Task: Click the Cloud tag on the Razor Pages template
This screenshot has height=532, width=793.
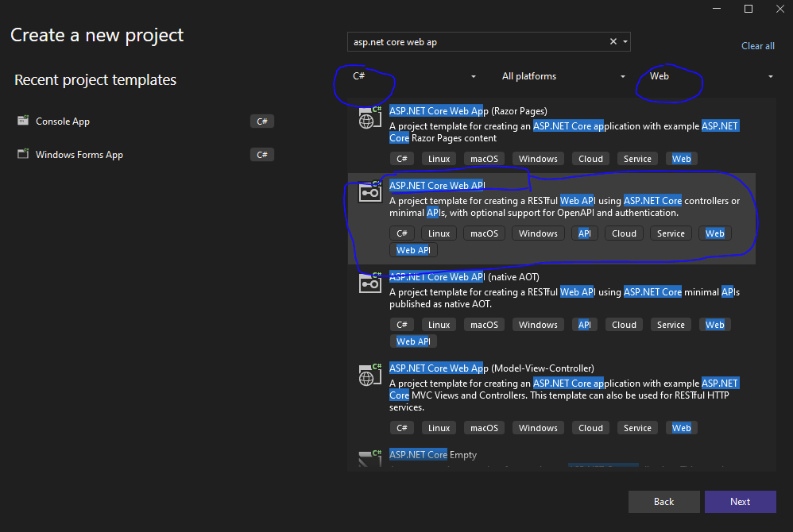Action: click(x=590, y=159)
